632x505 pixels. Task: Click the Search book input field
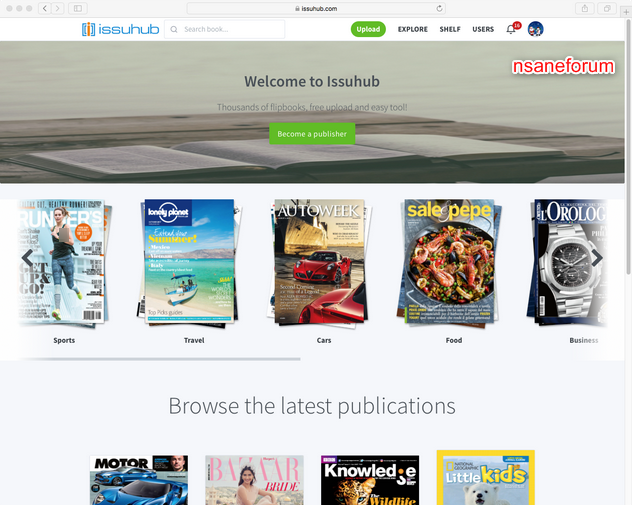(x=225, y=29)
